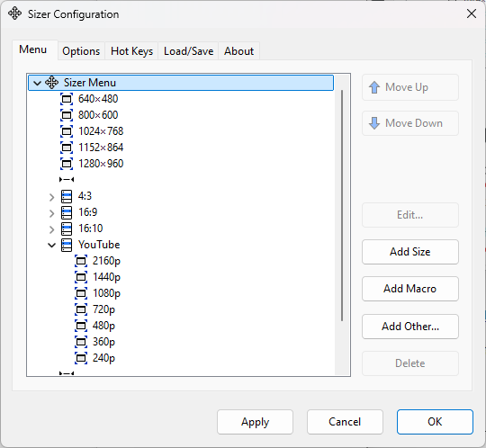Confirm with the OK button
The image size is (486, 448).
click(x=435, y=422)
